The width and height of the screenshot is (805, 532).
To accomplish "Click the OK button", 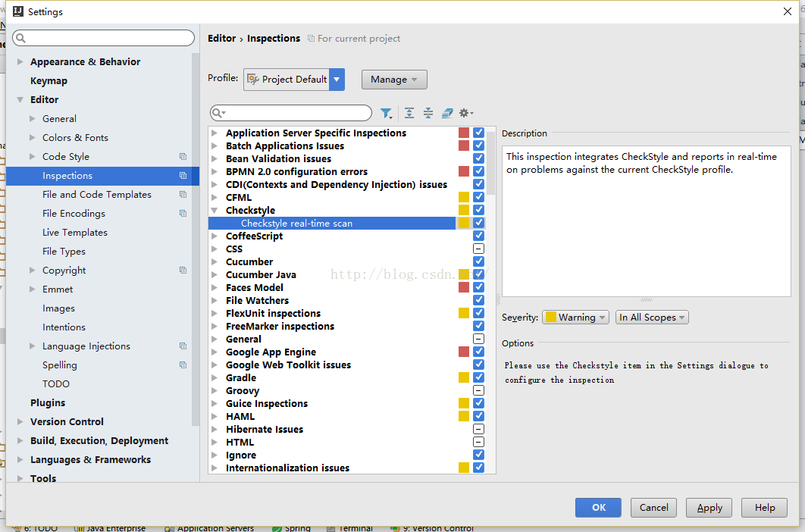I will (x=598, y=507).
